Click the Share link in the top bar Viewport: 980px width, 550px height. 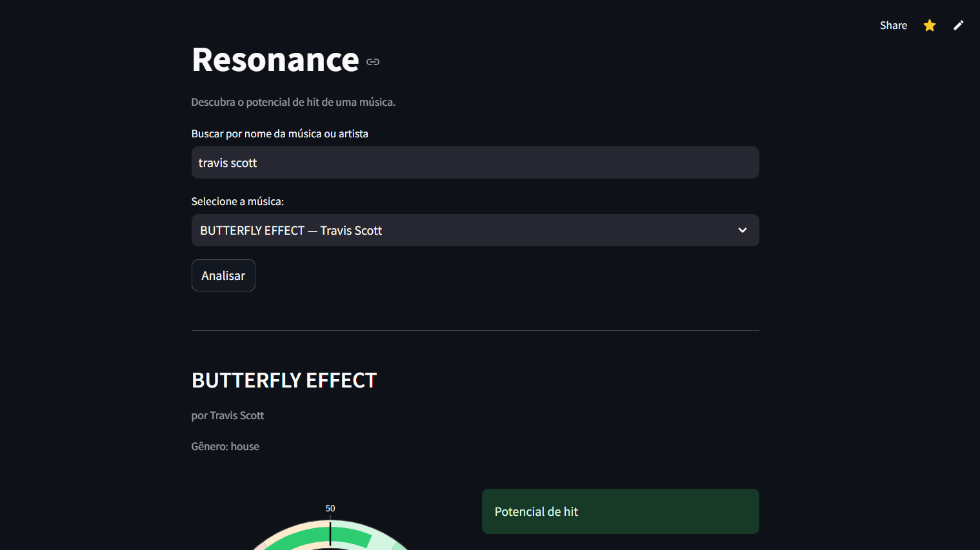click(x=893, y=25)
